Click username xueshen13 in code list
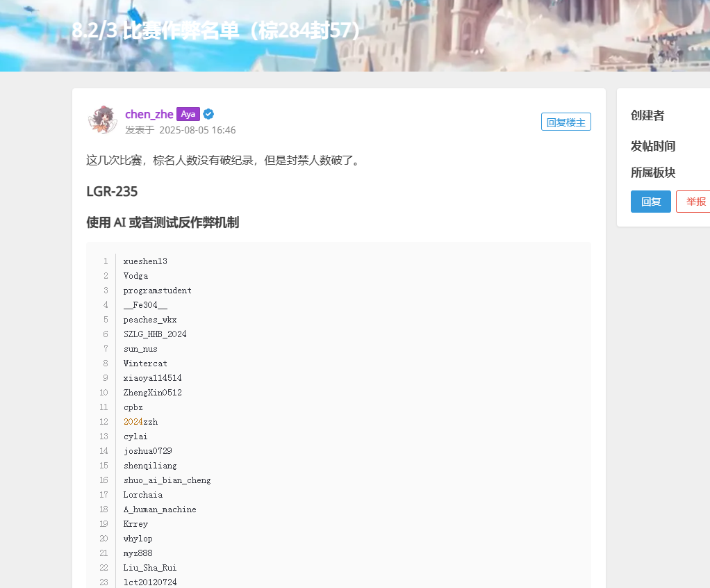 145,261
